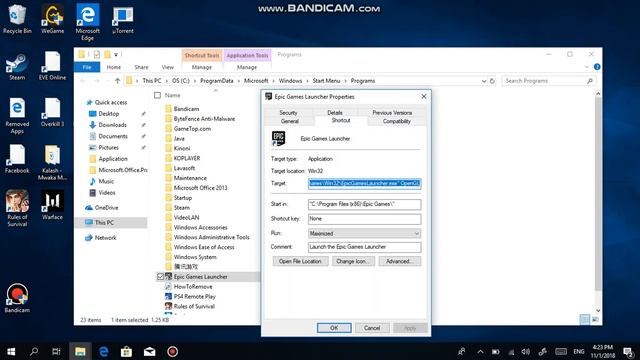The image size is (640, 360).
Task: Switch to the General tab
Action: tap(290, 121)
